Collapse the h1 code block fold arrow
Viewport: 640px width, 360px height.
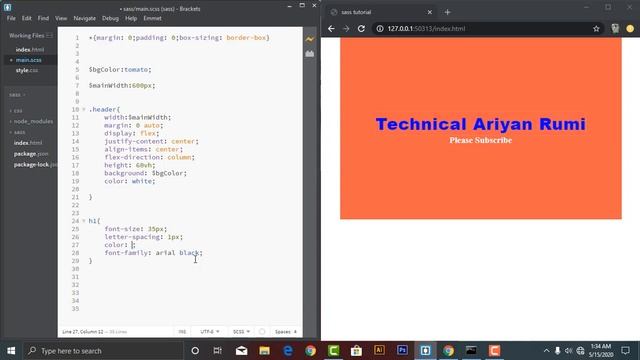click(84, 221)
